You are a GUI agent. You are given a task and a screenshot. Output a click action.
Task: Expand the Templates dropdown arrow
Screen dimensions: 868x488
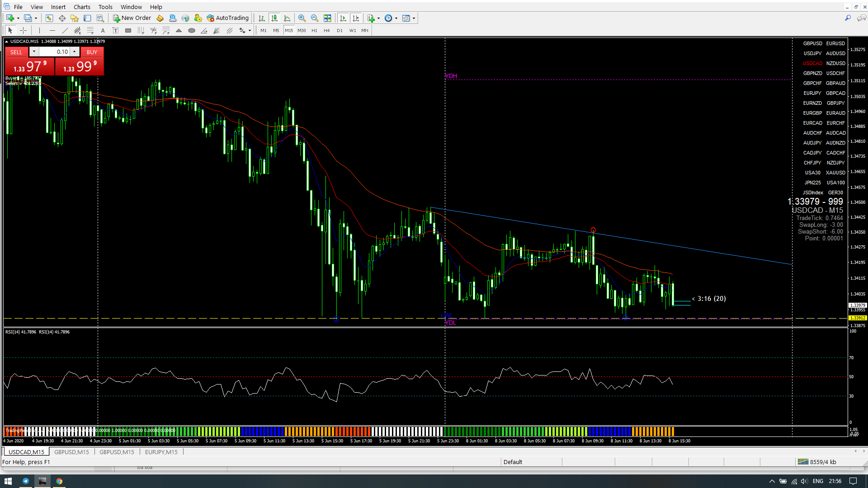414,18
